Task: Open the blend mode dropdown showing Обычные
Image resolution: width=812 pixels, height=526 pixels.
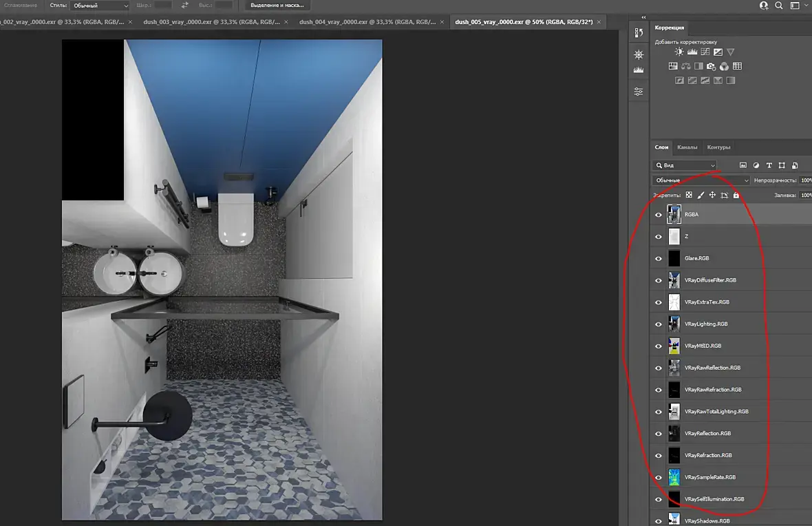Action: (701, 180)
